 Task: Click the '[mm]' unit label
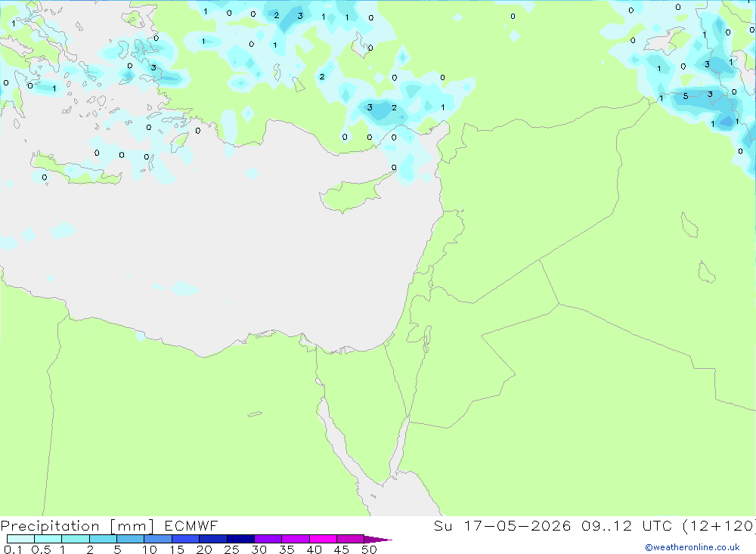(x=132, y=526)
